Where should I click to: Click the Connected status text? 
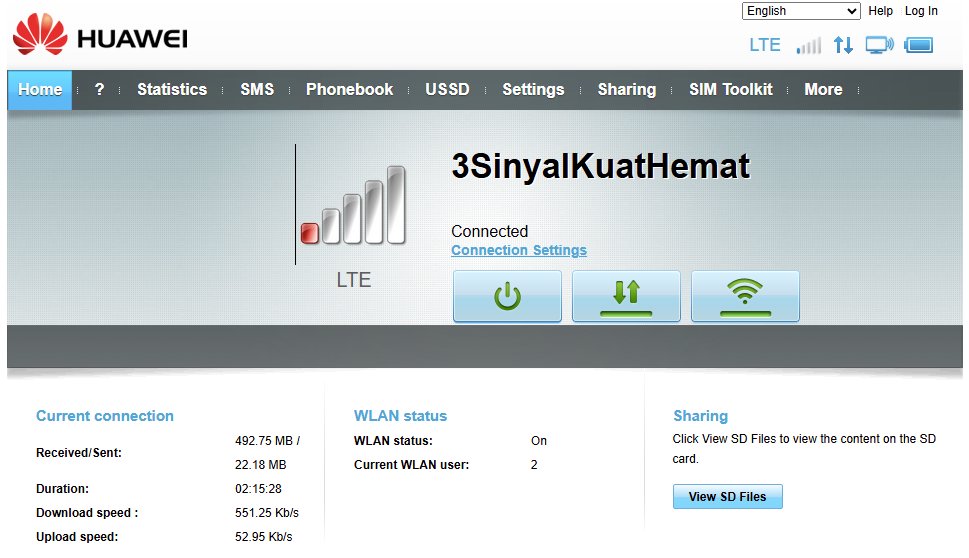(x=489, y=231)
